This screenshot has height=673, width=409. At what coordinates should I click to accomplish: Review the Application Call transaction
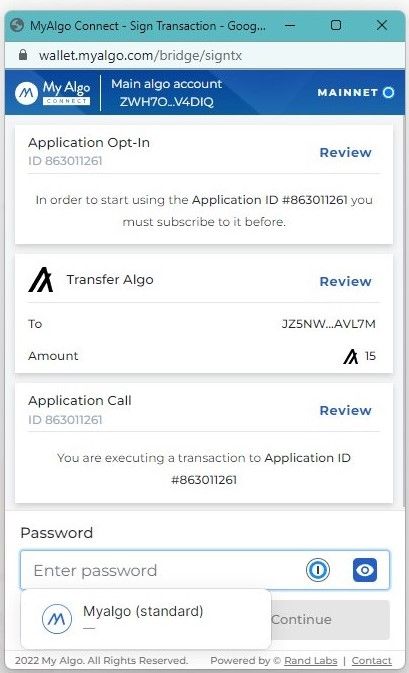(345, 410)
